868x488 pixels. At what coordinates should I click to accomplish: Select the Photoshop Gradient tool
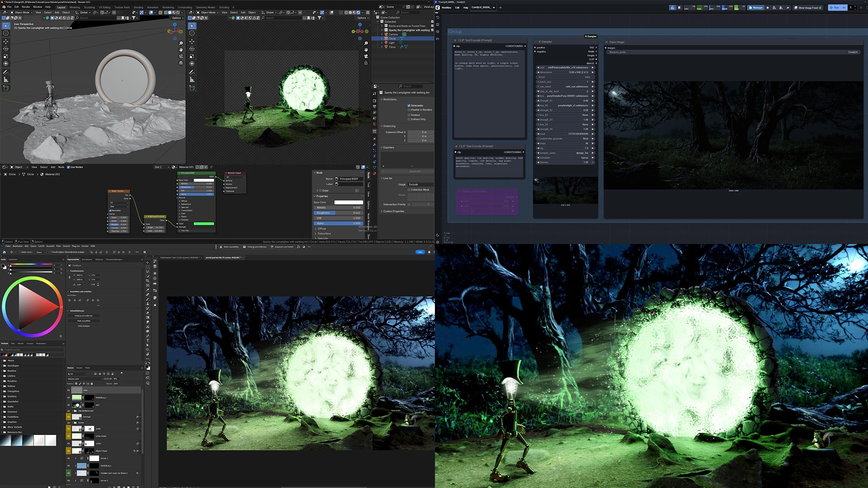(x=147, y=318)
